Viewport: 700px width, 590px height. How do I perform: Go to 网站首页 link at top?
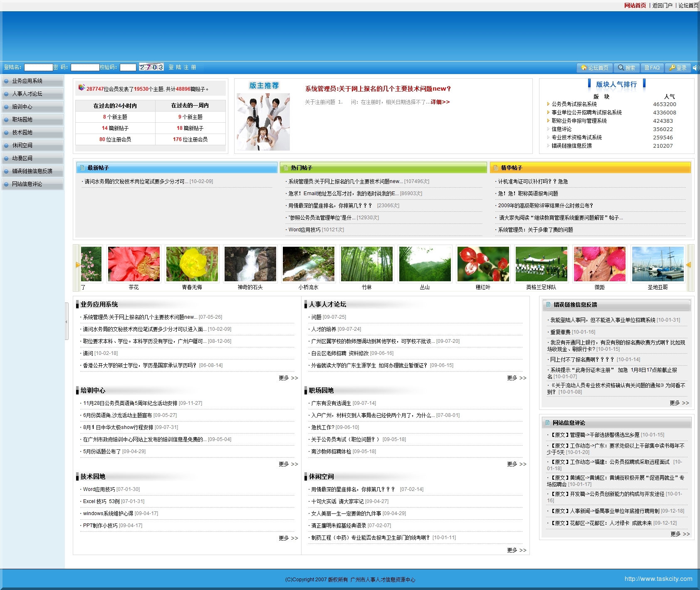point(635,5)
